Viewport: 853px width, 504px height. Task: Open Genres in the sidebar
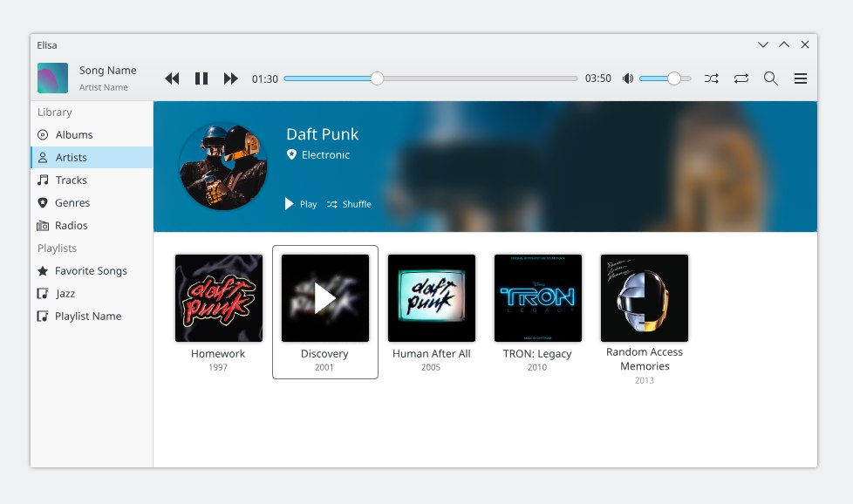[x=92, y=203]
